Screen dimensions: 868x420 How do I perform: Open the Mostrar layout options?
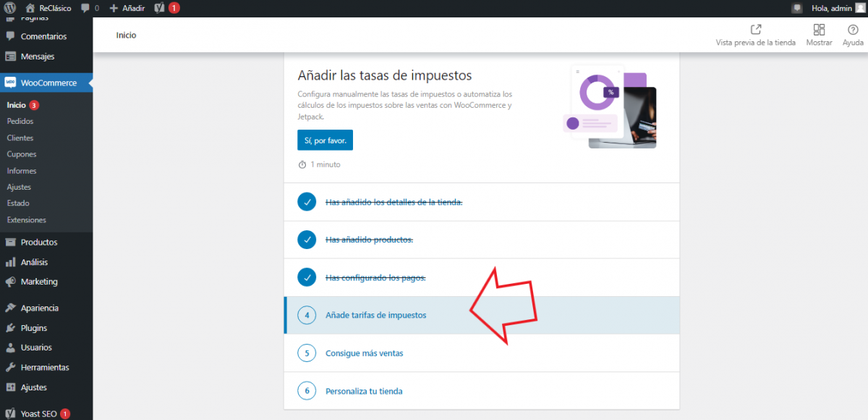(x=819, y=35)
